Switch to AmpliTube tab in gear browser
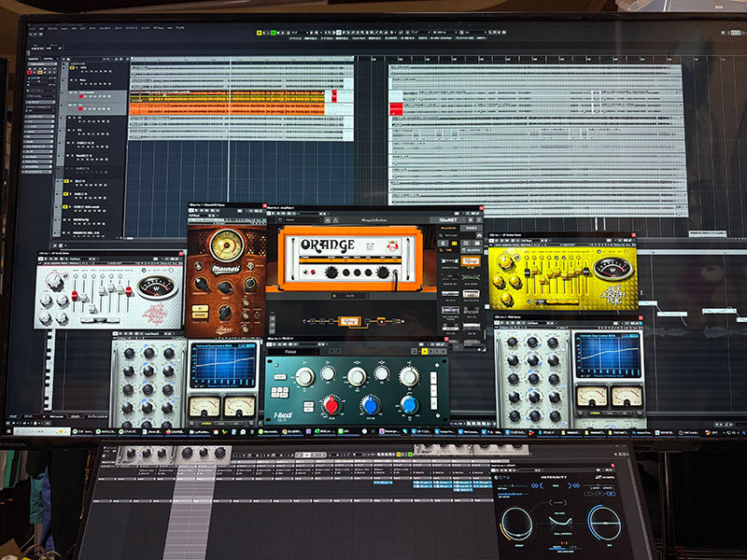 tap(448, 228)
